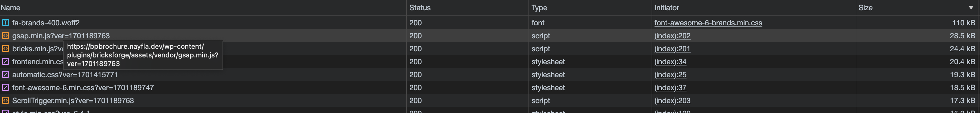Toggle the Size column sort arrow

point(971,8)
